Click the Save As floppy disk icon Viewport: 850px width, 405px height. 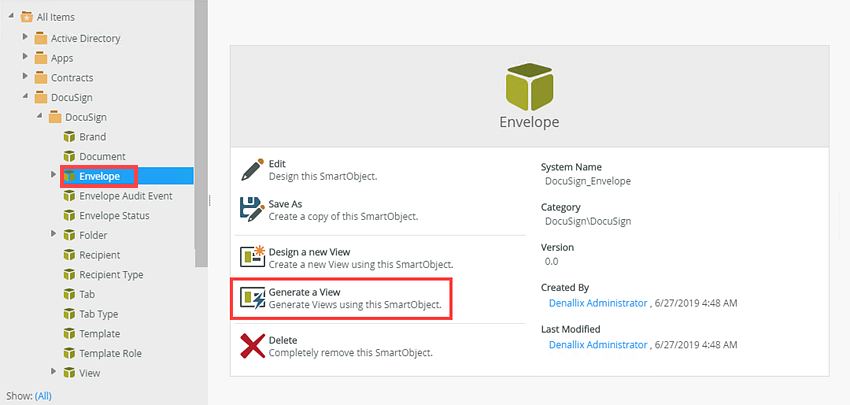(252, 209)
